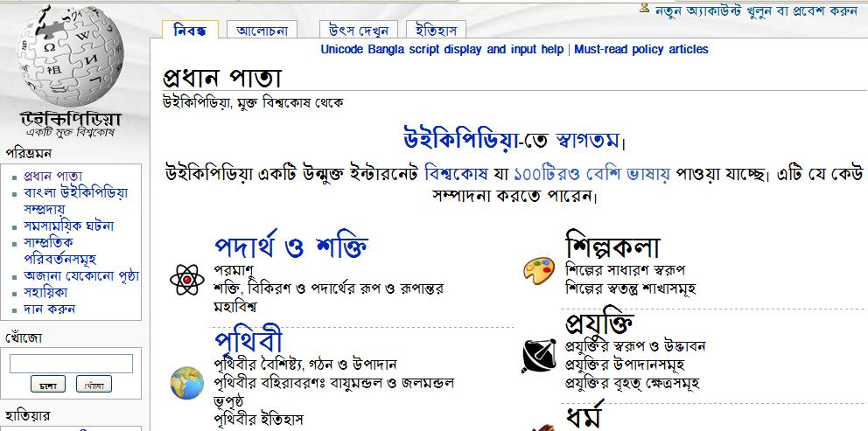Viewport: 868px width, 431px height.
Task: Click the satellite dish icon beside প্রযুক্তি
Action: (539, 355)
